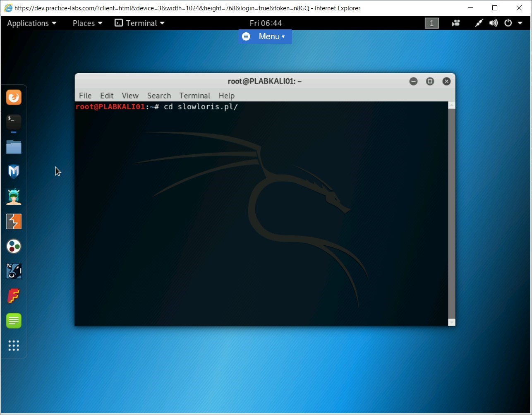Launch Terminal from the dock

[x=14, y=122]
